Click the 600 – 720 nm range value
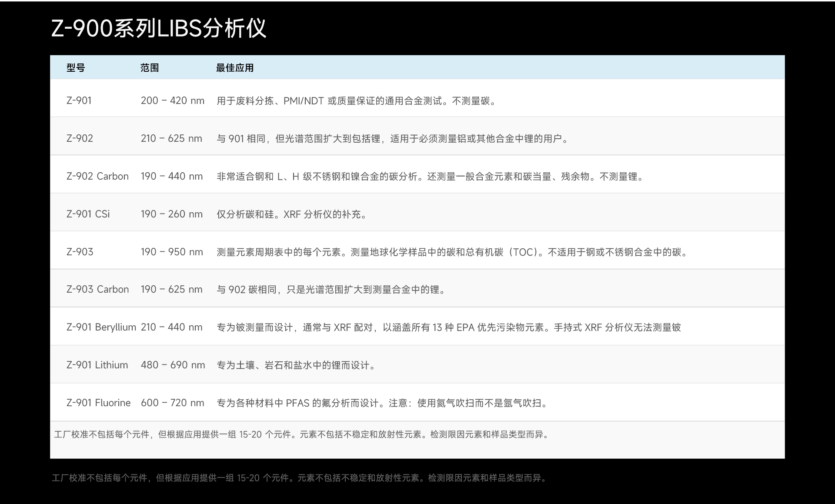This screenshot has width=835, height=504. pos(173,403)
